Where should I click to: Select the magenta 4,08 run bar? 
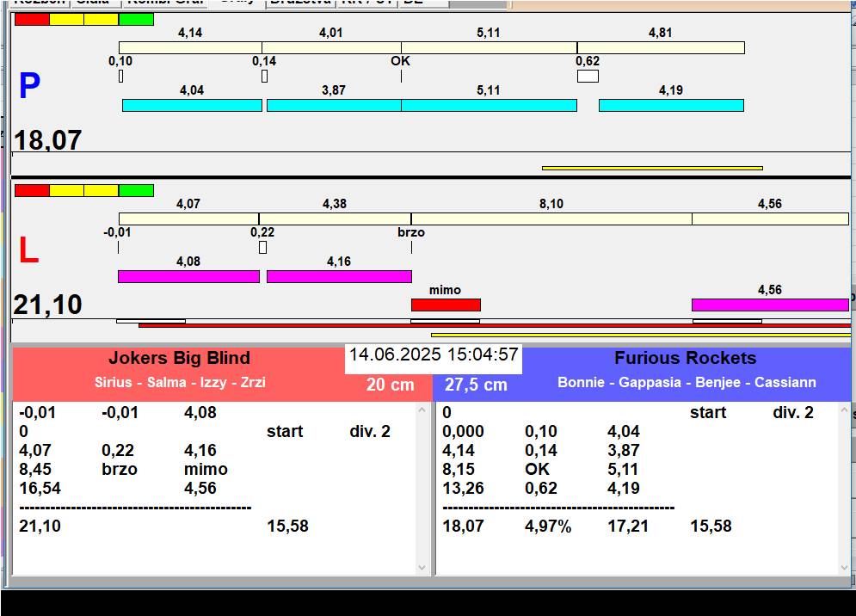(188, 276)
